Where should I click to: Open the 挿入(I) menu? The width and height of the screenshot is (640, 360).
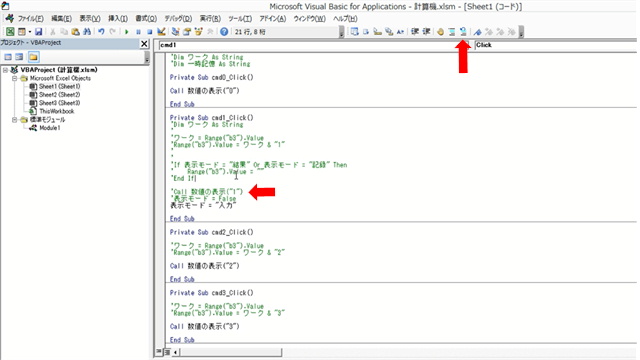click(118, 19)
